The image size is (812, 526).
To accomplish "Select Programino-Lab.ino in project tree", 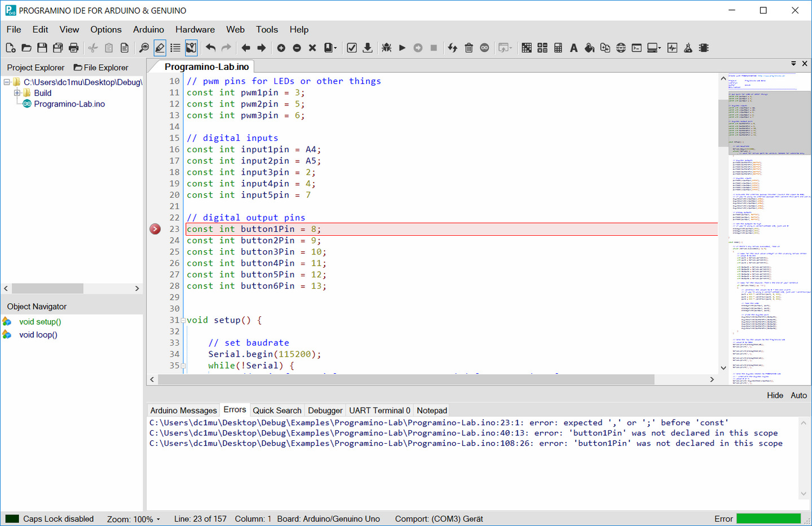I will click(x=69, y=104).
